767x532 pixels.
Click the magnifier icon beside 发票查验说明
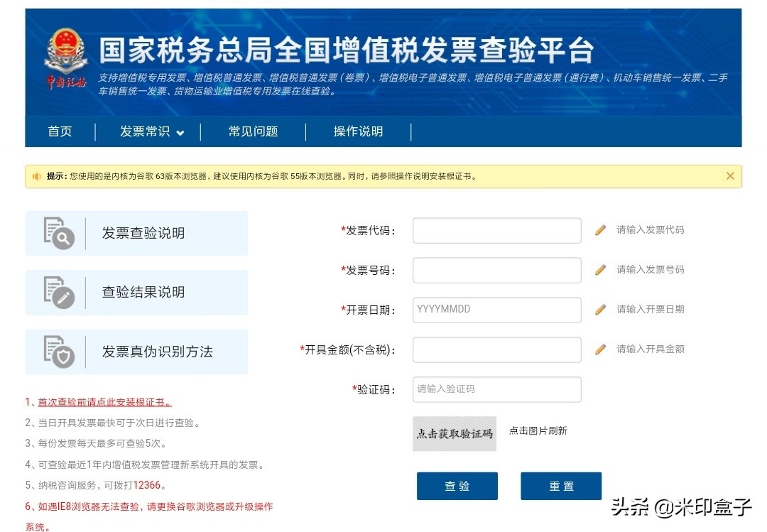coord(62,232)
